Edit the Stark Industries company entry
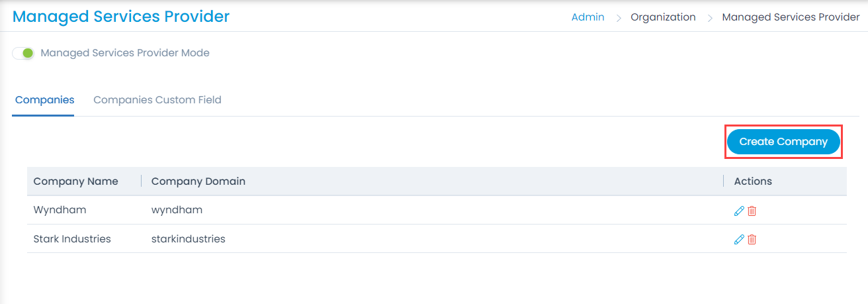The width and height of the screenshot is (868, 304). tap(739, 240)
